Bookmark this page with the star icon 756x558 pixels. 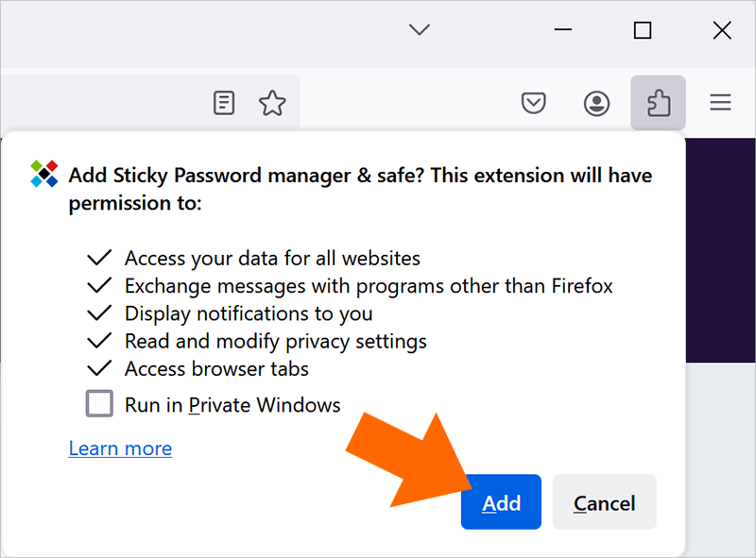click(272, 103)
